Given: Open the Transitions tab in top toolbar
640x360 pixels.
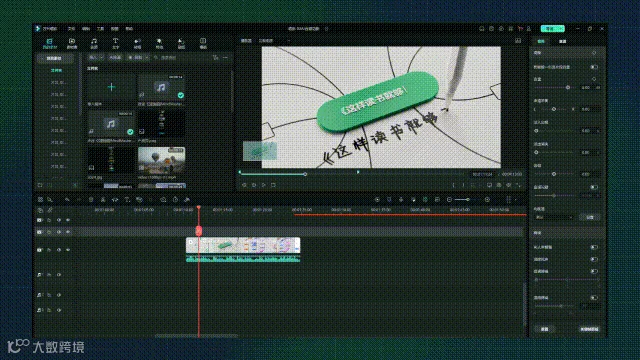Looking at the screenshot, I should pyautogui.click(x=138, y=43).
